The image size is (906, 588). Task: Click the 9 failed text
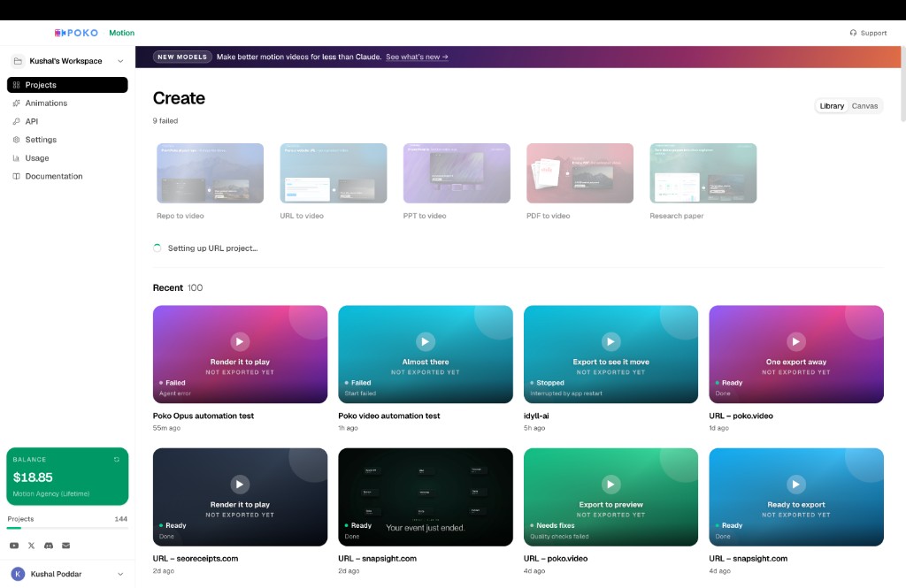coord(165,121)
